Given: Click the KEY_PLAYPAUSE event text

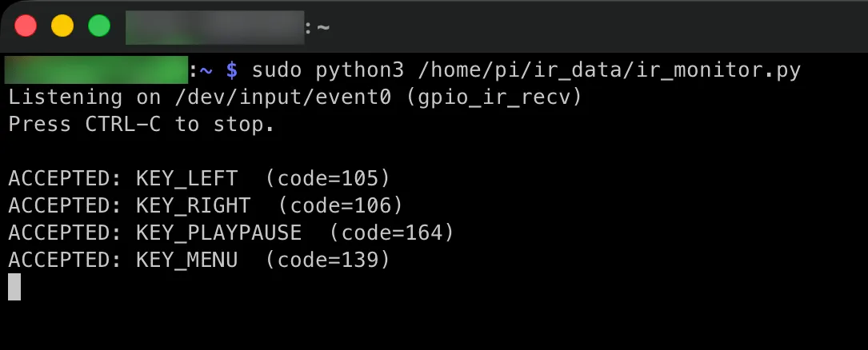Looking at the screenshot, I should point(218,233).
